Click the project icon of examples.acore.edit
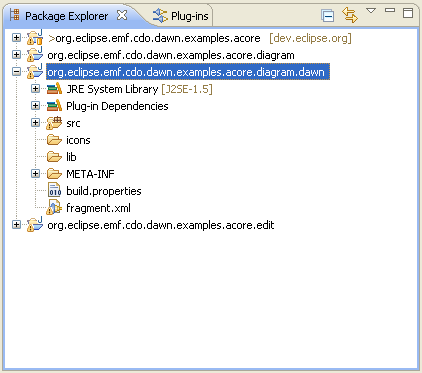 (35, 225)
